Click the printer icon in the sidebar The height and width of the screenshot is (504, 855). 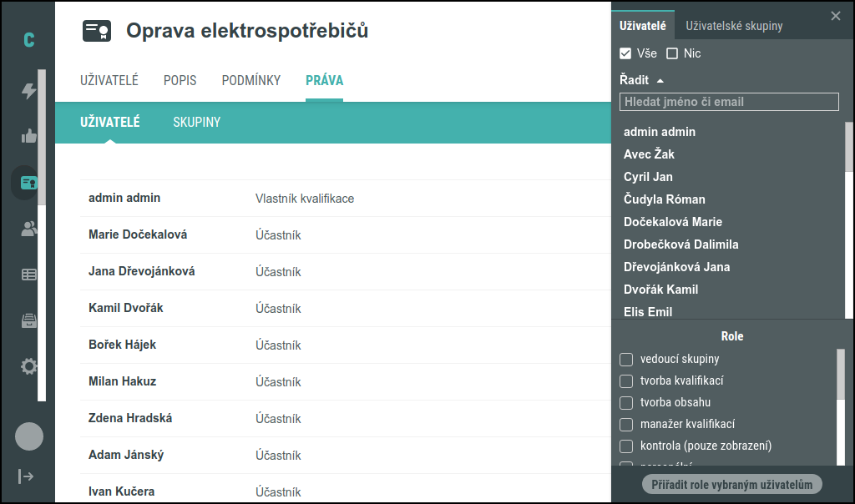point(28,320)
